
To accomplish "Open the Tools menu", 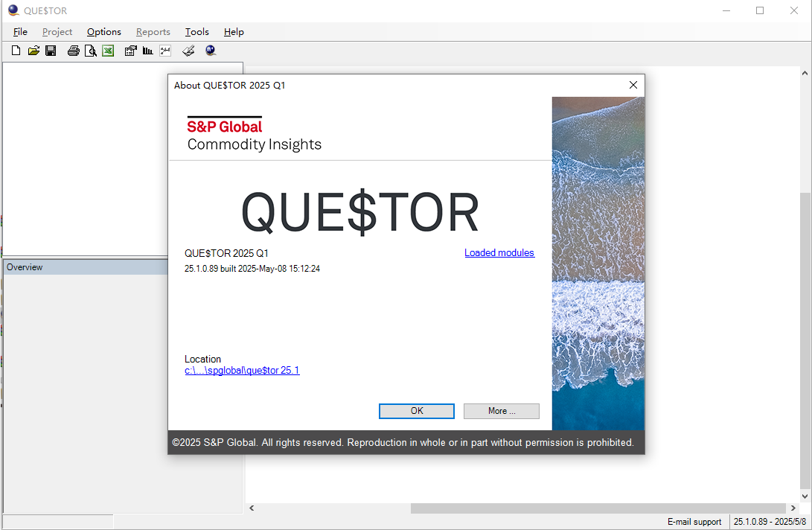I will pos(196,32).
